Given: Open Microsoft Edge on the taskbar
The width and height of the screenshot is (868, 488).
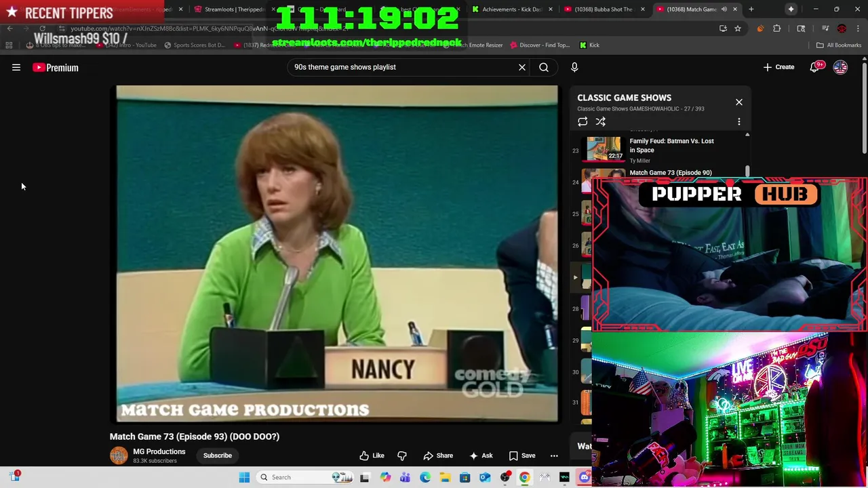Looking at the screenshot, I should 425,477.
